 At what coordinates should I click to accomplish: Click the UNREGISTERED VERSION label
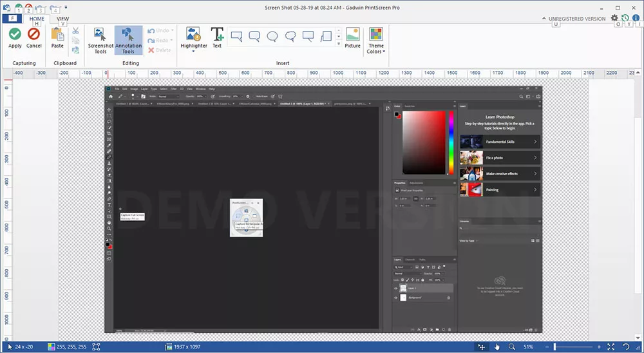click(x=576, y=19)
